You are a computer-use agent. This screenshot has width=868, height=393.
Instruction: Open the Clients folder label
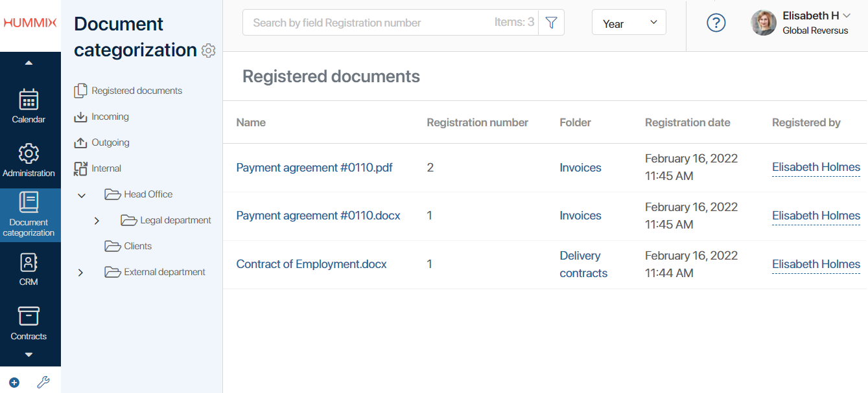[138, 246]
